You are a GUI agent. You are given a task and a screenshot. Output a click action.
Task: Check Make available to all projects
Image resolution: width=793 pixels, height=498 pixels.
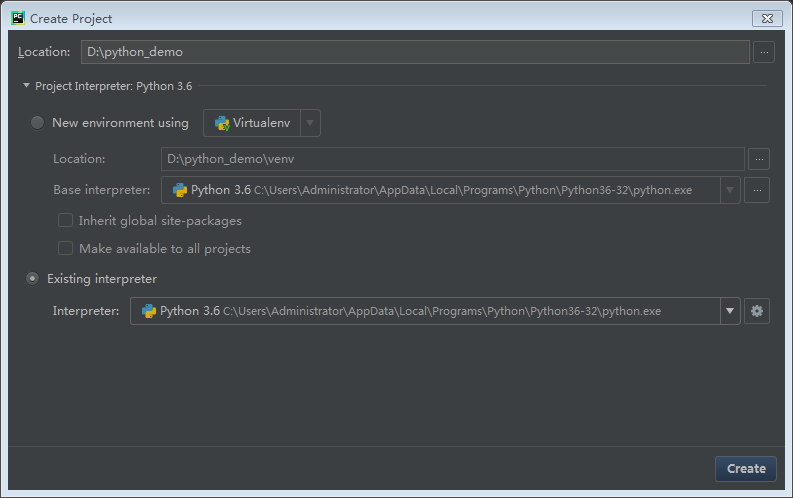click(65, 248)
